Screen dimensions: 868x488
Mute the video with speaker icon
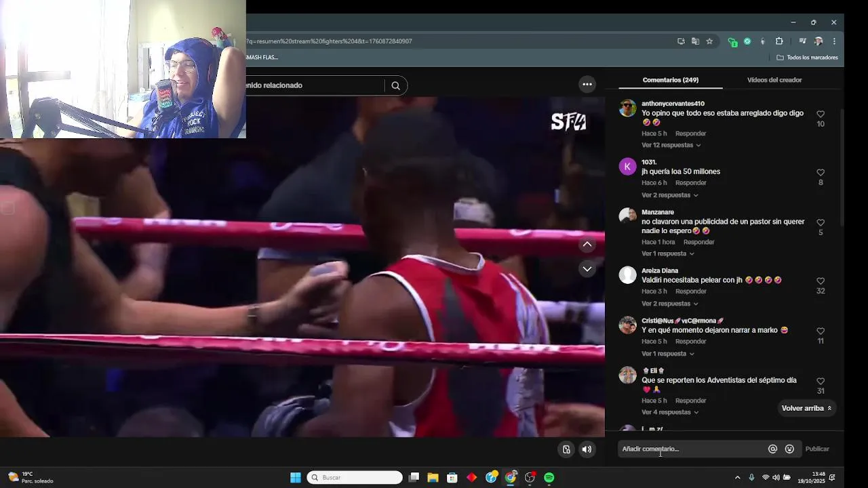pos(587,449)
